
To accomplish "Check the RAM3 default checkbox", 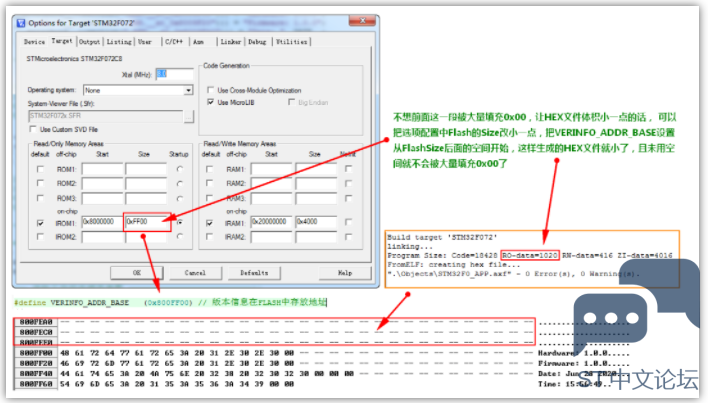I will coord(209,198).
